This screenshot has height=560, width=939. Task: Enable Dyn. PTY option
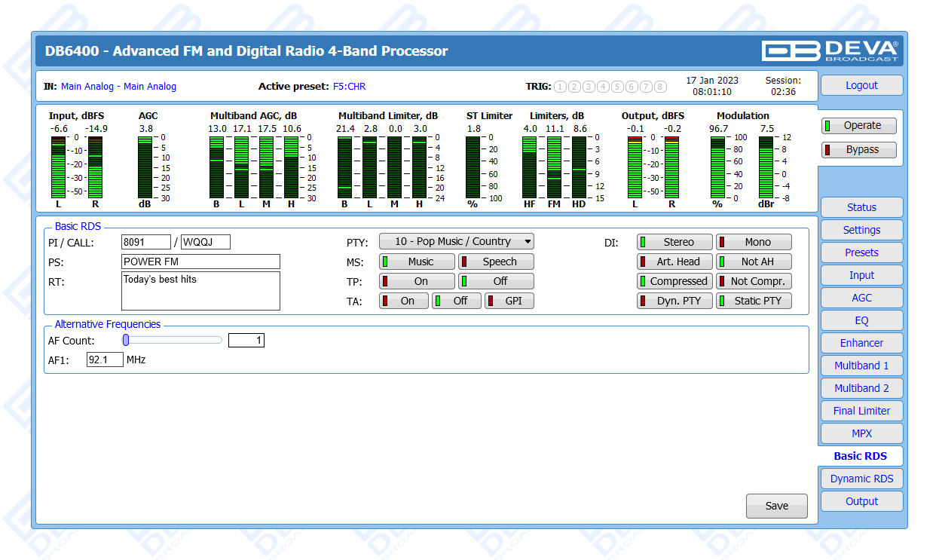[674, 301]
